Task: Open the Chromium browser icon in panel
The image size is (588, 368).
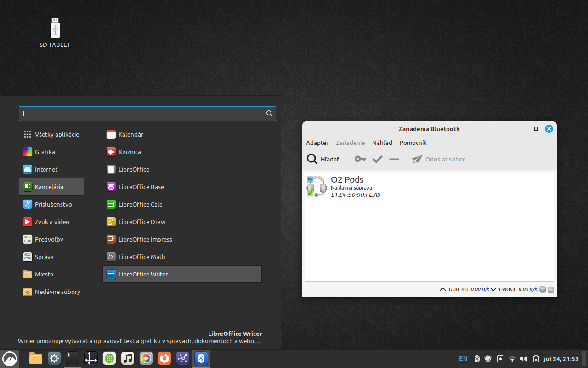Action: tap(146, 358)
